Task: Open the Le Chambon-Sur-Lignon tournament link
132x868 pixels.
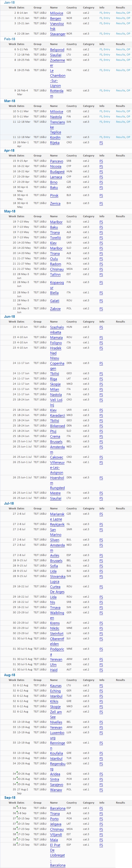Action: pos(58,78)
